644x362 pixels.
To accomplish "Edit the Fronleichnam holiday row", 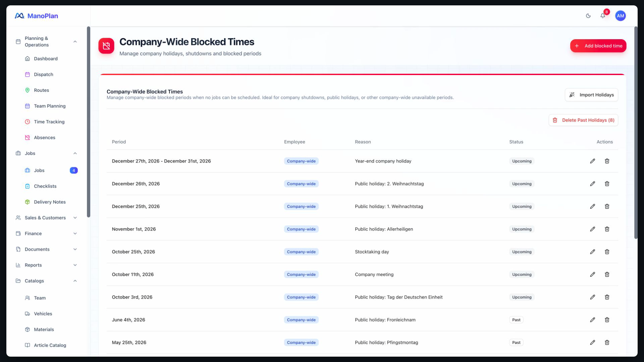I will click(592, 320).
